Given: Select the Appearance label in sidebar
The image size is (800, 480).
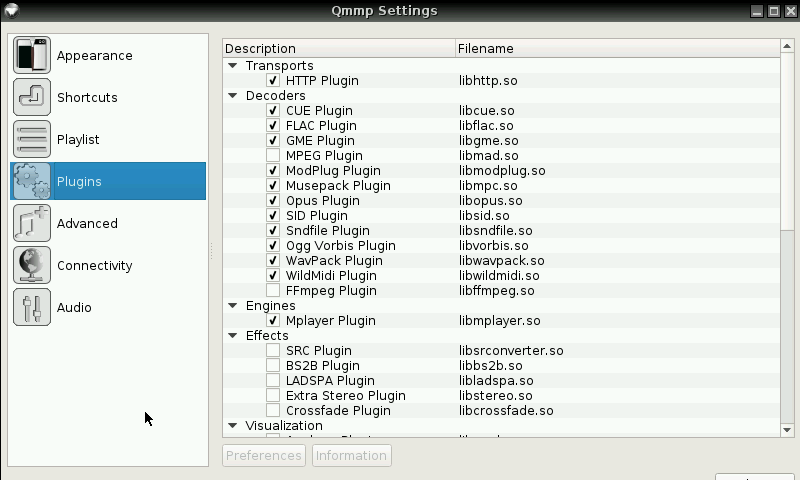Looking at the screenshot, I should [94, 56].
